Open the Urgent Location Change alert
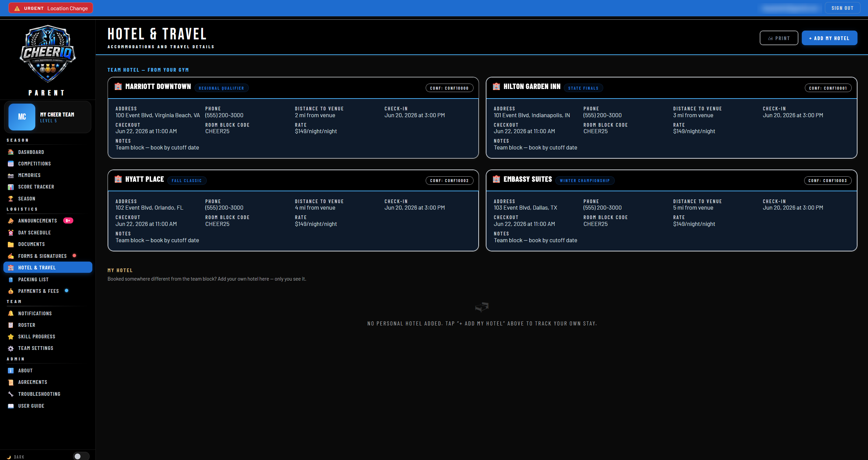The image size is (868, 460). click(x=51, y=8)
